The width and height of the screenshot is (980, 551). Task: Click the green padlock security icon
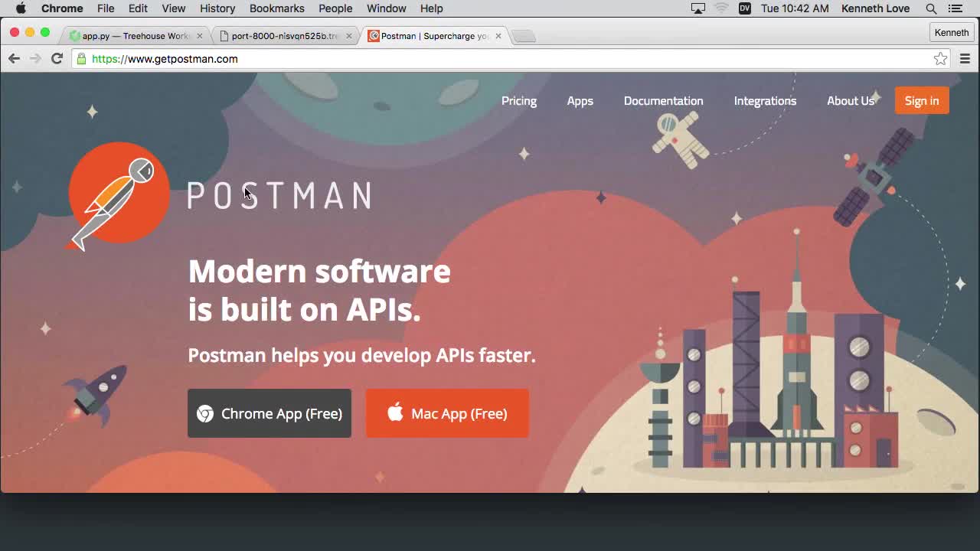tap(81, 59)
